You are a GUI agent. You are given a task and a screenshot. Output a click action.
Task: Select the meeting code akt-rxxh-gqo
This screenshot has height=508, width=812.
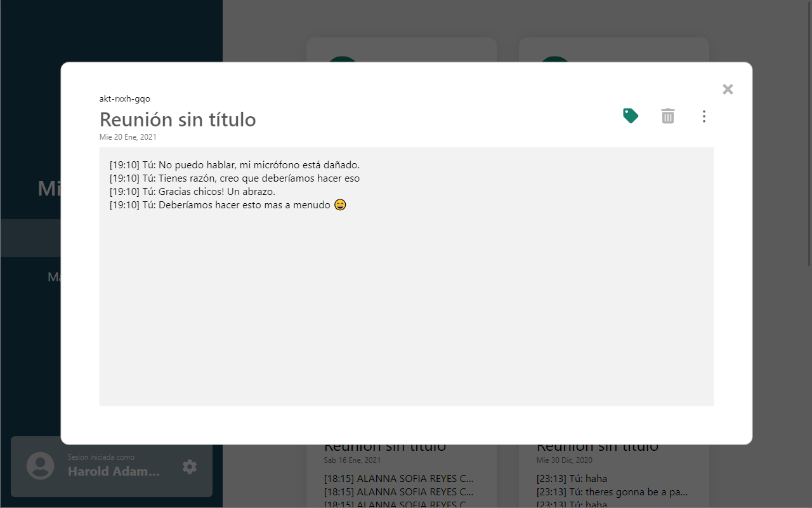pyautogui.click(x=125, y=98)
